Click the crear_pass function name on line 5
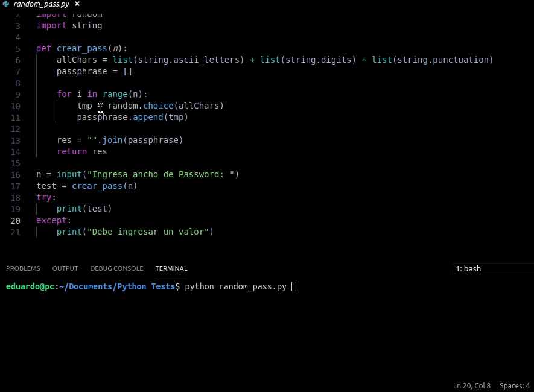 pos(81,48)
